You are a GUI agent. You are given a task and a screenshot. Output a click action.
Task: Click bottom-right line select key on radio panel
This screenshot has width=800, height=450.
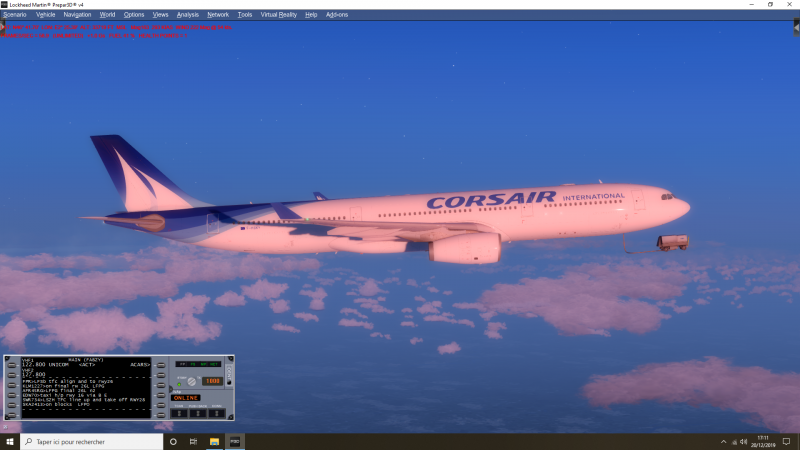pos(161,415)
